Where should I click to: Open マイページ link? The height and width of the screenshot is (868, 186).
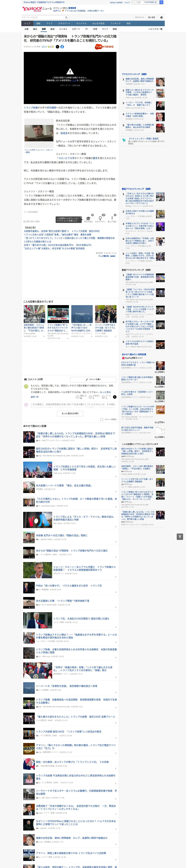pyautogui.click(x=139, y=18)
